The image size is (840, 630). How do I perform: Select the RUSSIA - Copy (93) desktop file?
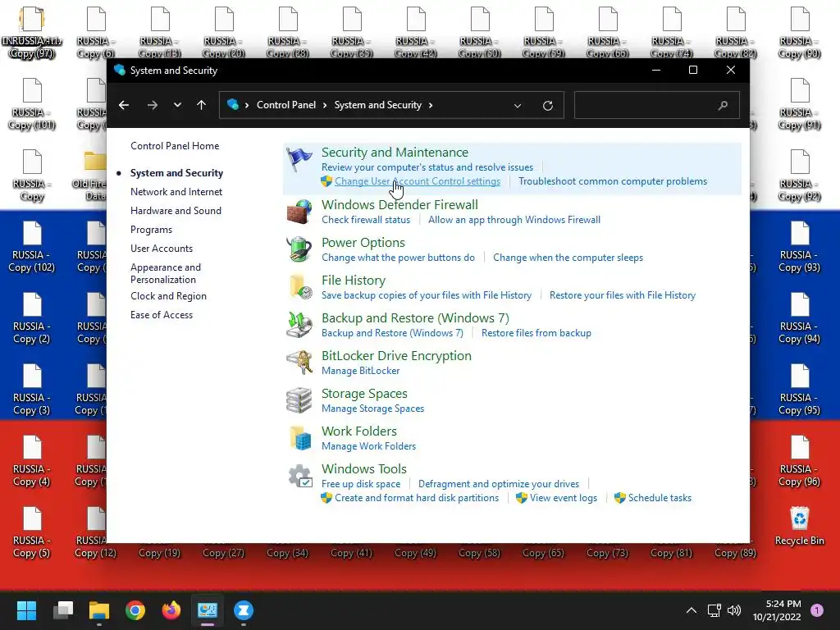click(799, 247)
